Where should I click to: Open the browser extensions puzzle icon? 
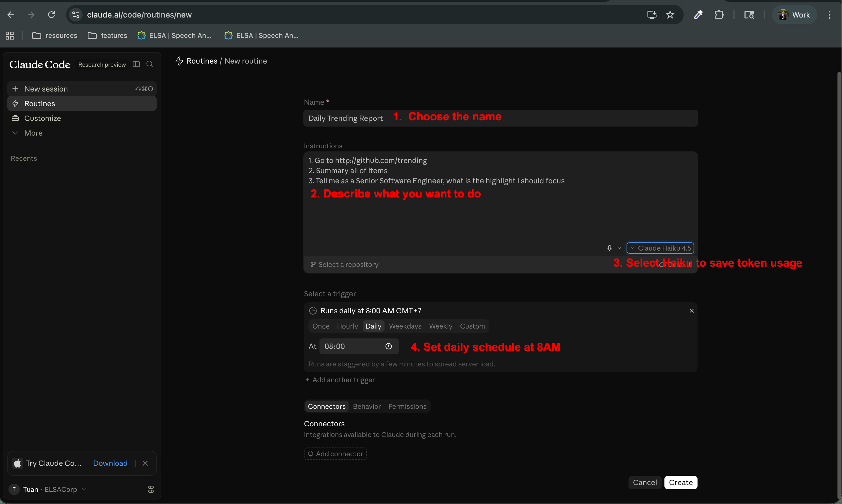719,15
